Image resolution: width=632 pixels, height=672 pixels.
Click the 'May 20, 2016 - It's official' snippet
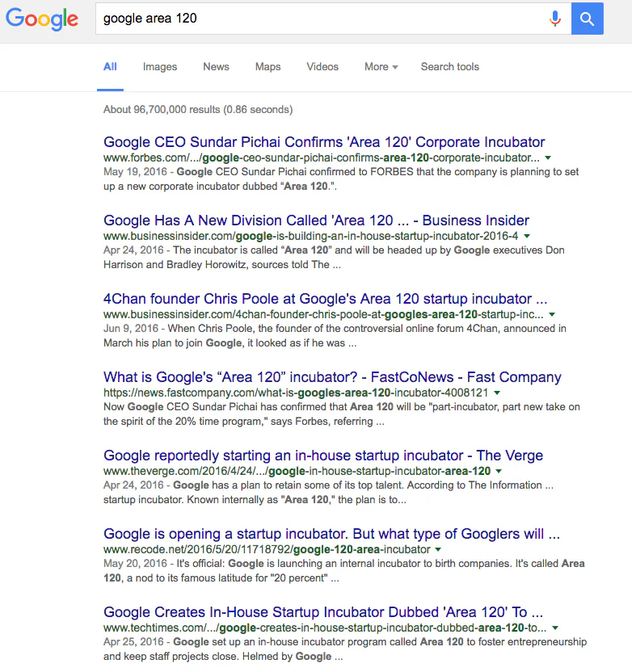click(344, 571)
